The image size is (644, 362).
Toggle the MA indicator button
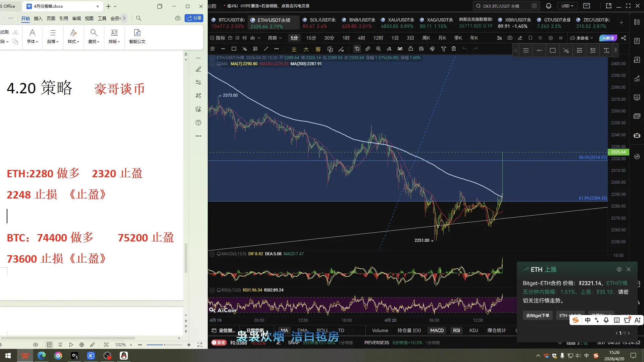pyautogui.click(x=285, y=330)
